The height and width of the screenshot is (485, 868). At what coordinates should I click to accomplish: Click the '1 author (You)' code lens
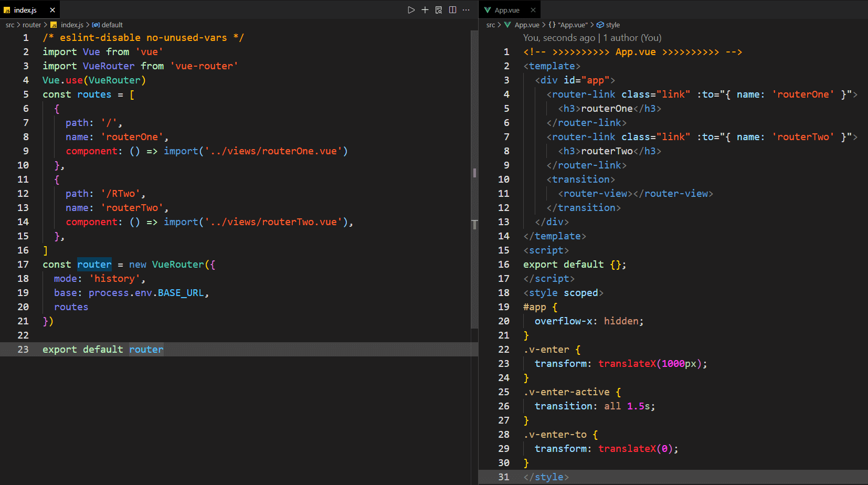point(632,38)
